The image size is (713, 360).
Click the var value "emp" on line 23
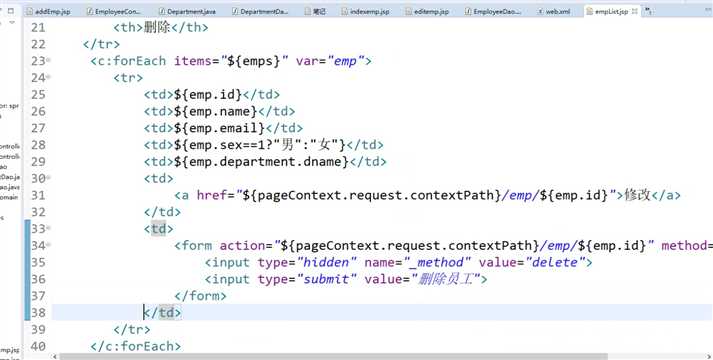[x=345, y=61]
